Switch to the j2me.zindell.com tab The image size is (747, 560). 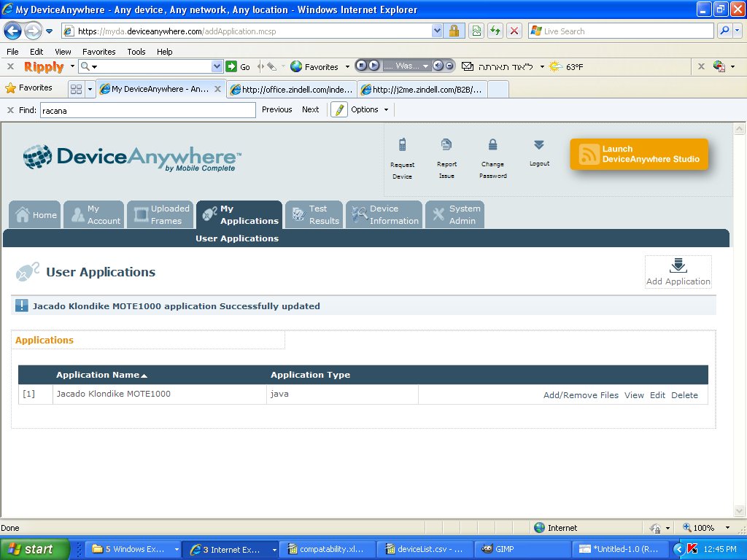(422, 90)
